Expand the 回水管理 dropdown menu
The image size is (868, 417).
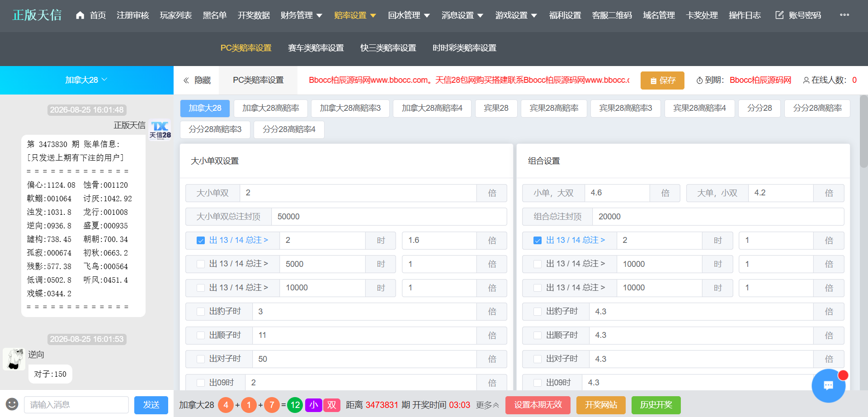[409, 15]
